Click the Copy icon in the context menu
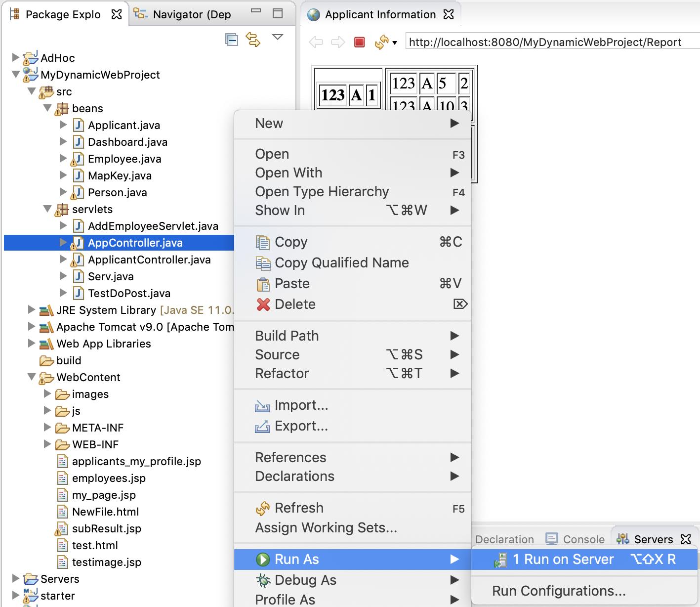This screenshot has height=607, width=700. (x=262, y=242)
